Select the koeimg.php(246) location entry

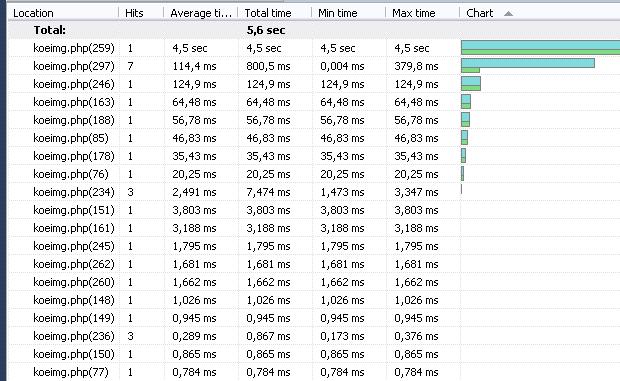pyautogui.click(x=74, y=84)
